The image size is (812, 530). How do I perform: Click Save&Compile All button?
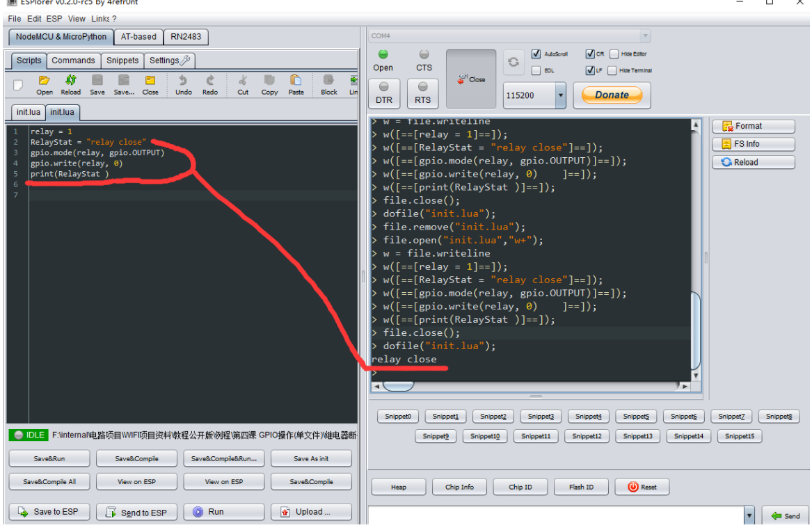coord(49,482)
